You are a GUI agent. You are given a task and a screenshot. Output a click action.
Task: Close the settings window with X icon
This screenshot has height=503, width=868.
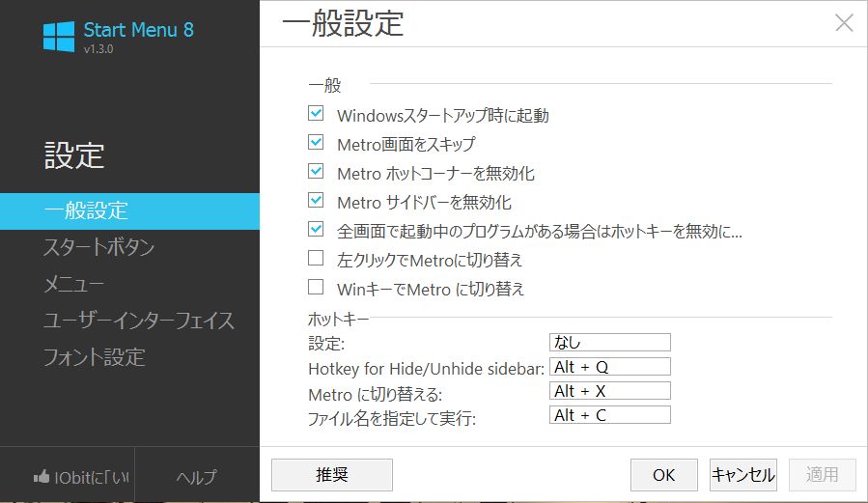coord(844,23)
